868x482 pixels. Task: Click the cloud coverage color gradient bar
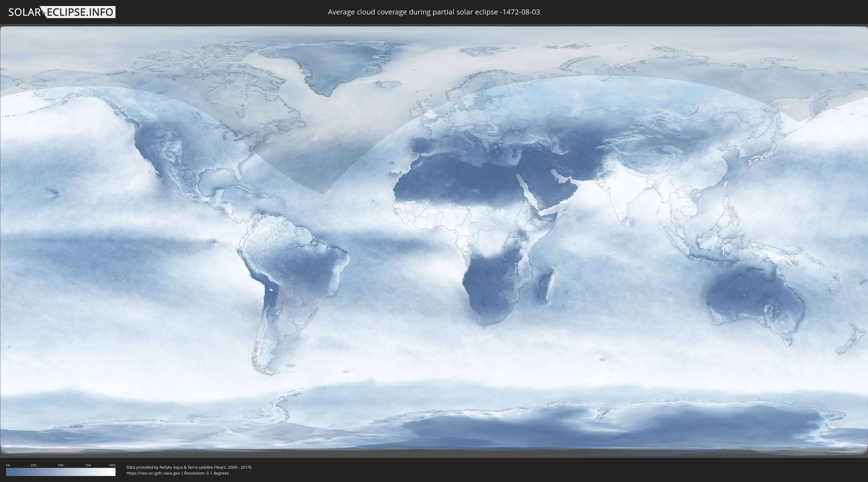click(x=61, y=472)
